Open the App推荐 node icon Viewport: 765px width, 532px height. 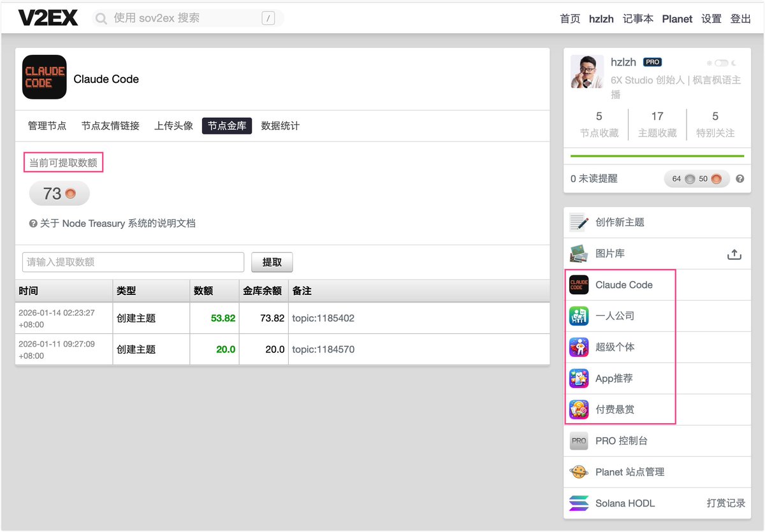[579, 378]
